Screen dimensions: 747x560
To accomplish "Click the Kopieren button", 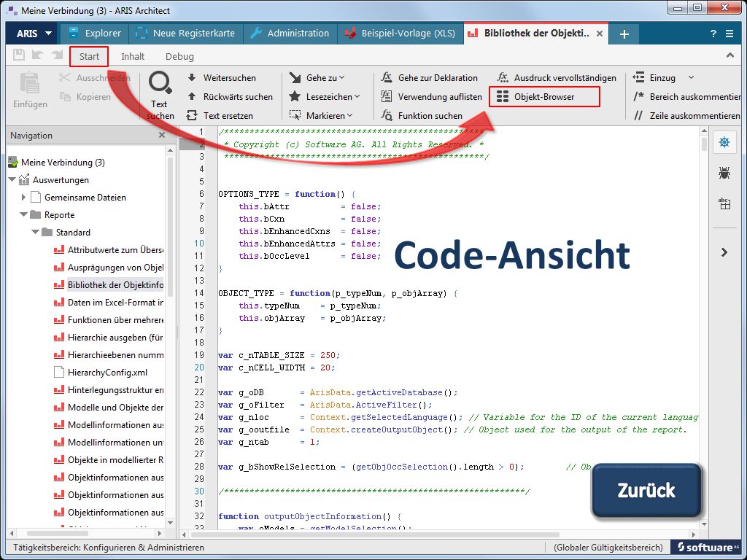I will pos(85,97).
